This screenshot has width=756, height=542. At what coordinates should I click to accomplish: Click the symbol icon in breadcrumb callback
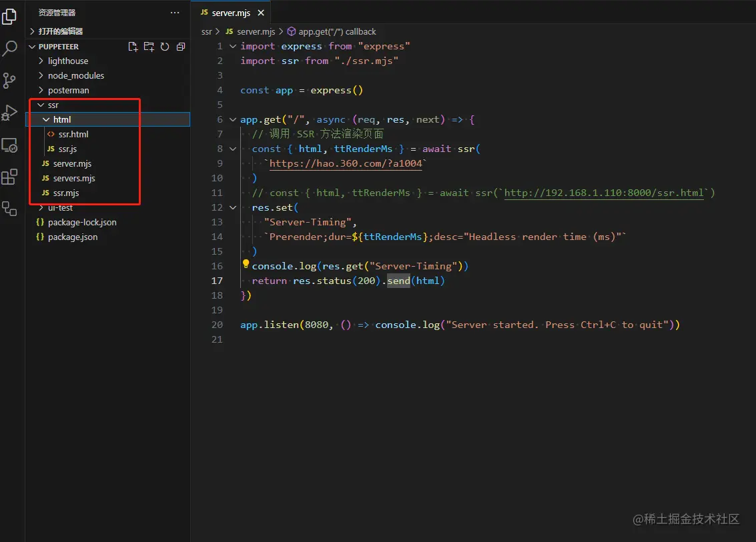pos(291,31)
